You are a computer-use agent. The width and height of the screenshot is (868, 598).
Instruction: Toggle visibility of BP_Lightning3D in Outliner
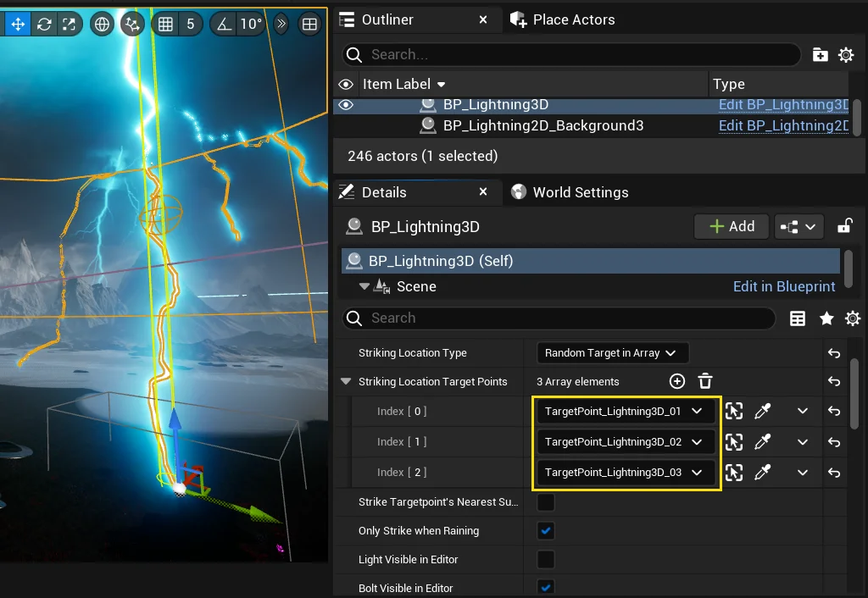point(346,105)
